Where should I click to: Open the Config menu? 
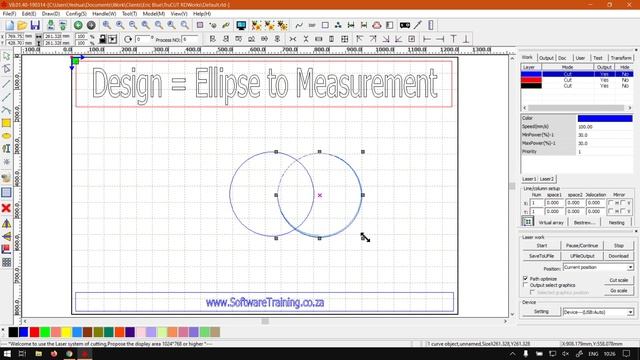(x=76, y=13)
